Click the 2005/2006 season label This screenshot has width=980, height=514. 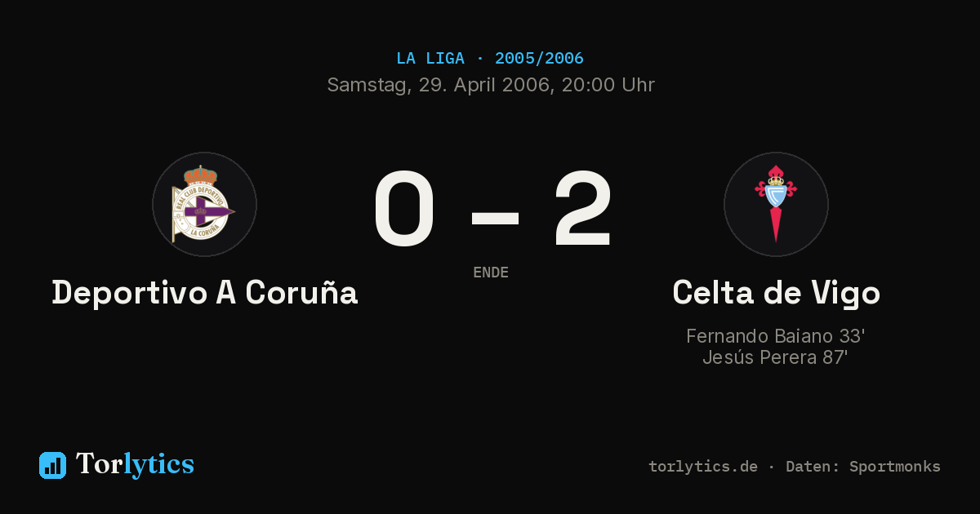[539, 59]
